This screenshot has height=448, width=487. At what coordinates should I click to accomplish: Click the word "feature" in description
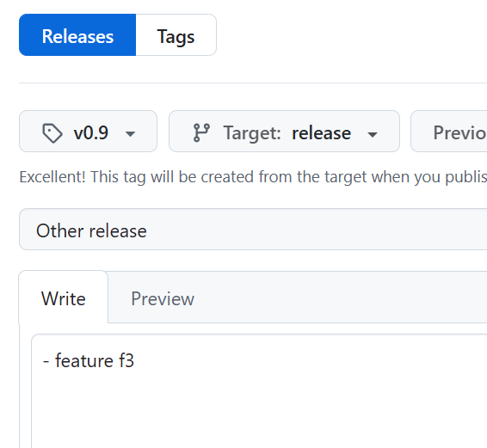(83, 361)
